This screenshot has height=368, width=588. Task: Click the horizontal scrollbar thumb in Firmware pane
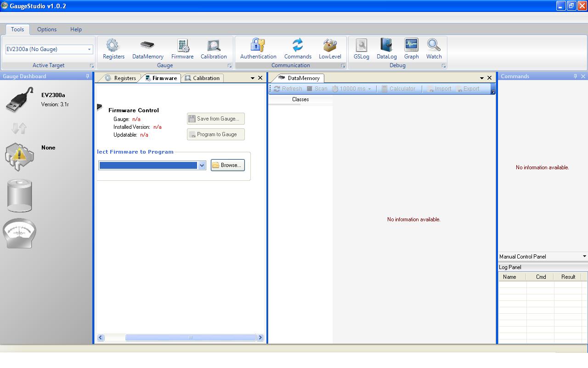[190, 338]
